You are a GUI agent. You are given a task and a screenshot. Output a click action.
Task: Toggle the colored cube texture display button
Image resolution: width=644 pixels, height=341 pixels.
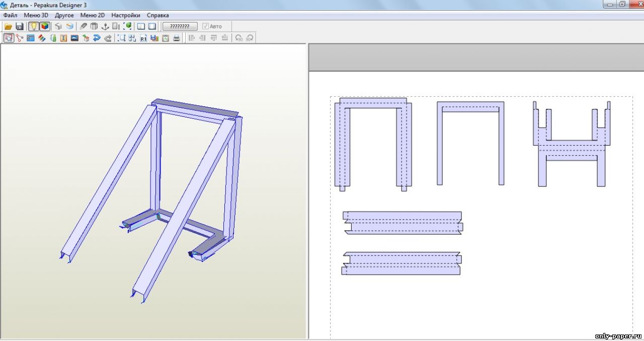pyautogui.click(x=45, y=26)
